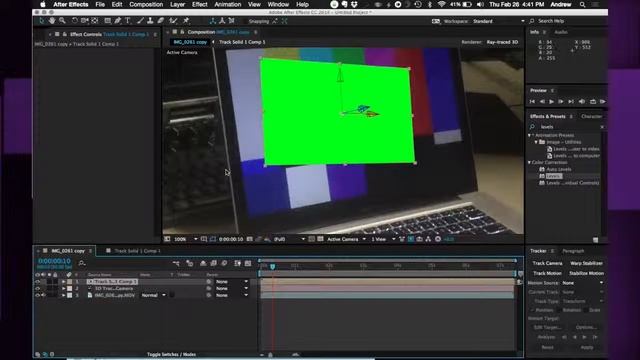This screenshot has width=640, height=360.
Task: Open the timeline layer search icon
Action: tap(82, 263)
